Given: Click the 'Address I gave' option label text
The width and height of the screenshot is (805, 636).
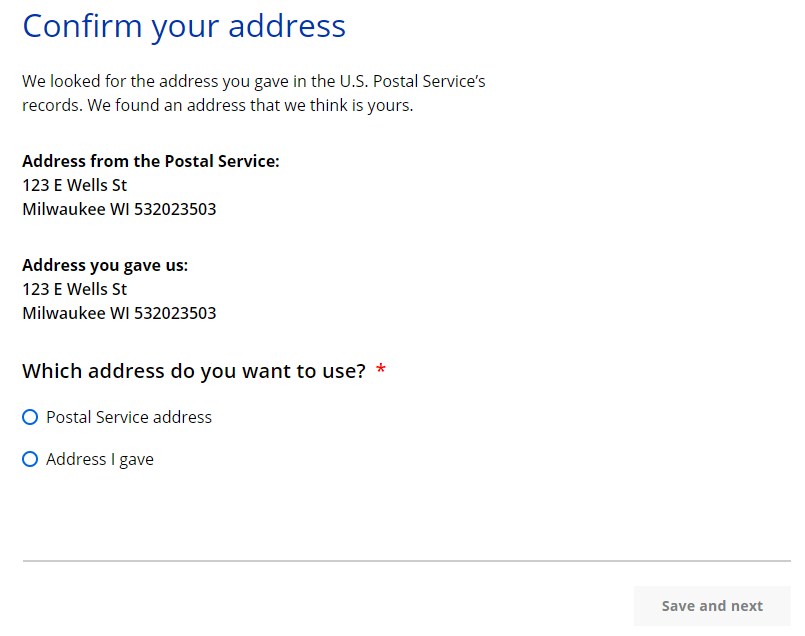Looking at the screenshot, I should pos(100,459).
